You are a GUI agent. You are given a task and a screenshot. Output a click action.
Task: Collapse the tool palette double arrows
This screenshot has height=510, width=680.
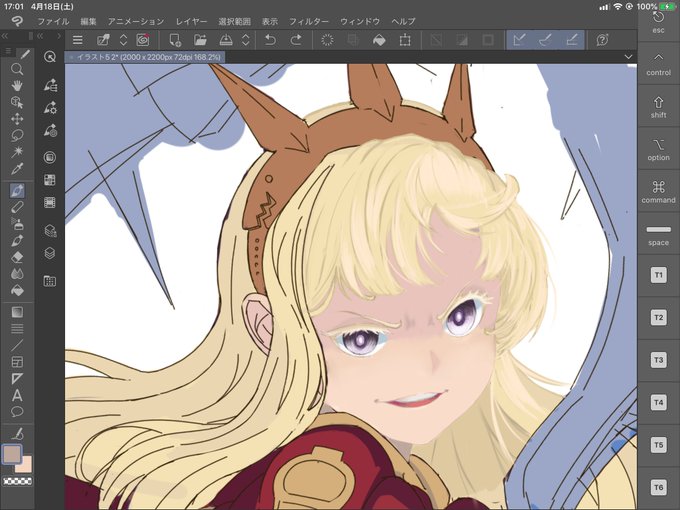pyautogui.click(x=5, y=36)
